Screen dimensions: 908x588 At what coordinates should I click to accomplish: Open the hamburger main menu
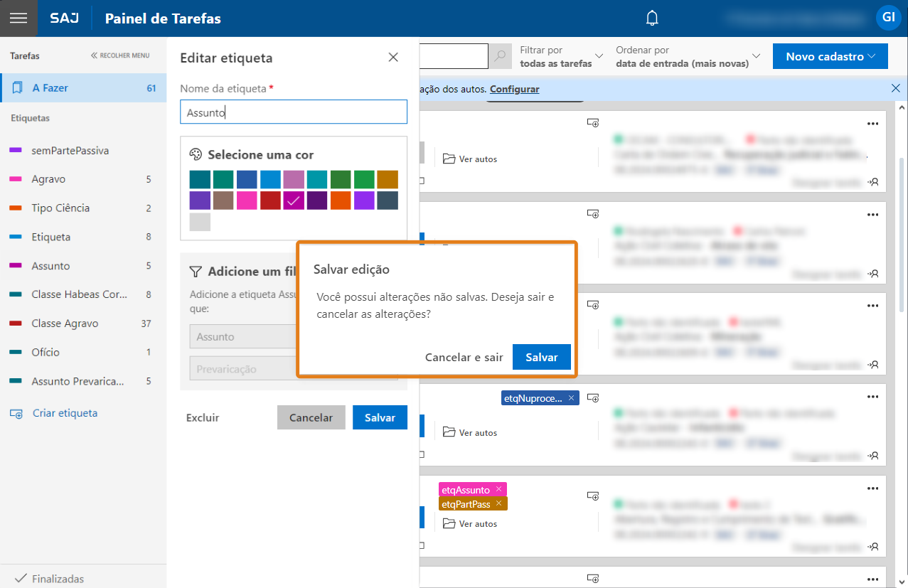pos(18,18)
